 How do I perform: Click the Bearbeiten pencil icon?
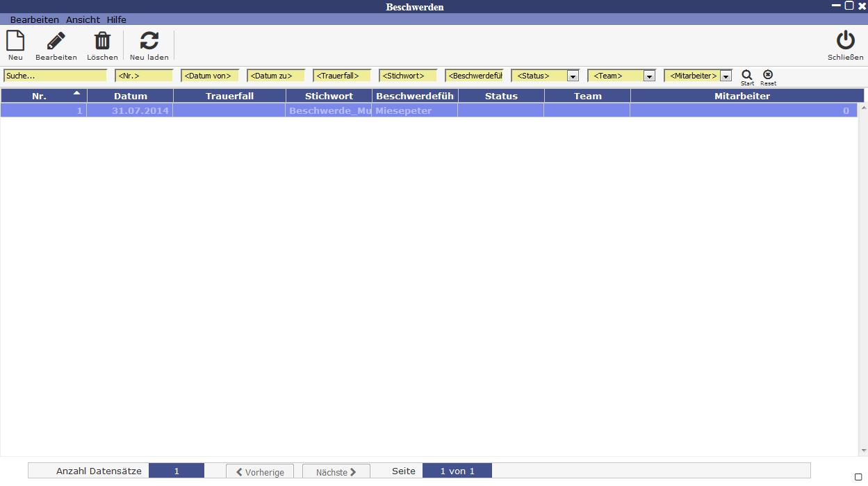(56, 41)
